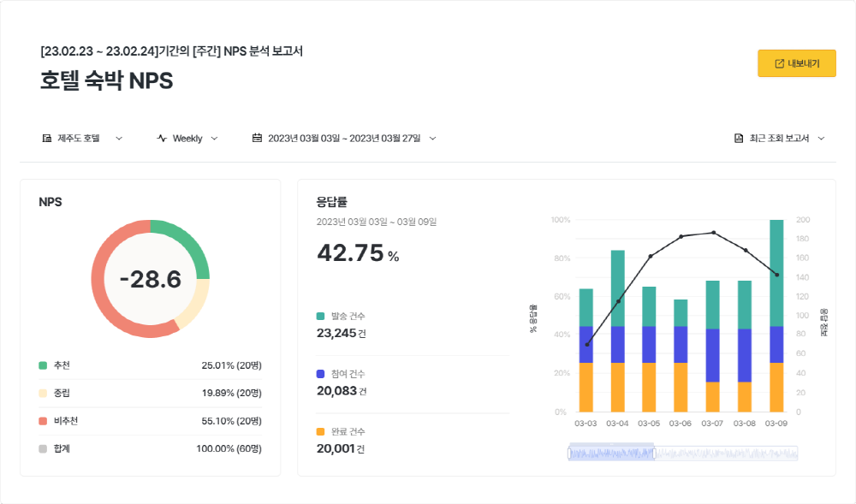Toggle the 중립 legend item
This screenshot has height=504, width=856.
pyautogui.click(x=43, y=393)
